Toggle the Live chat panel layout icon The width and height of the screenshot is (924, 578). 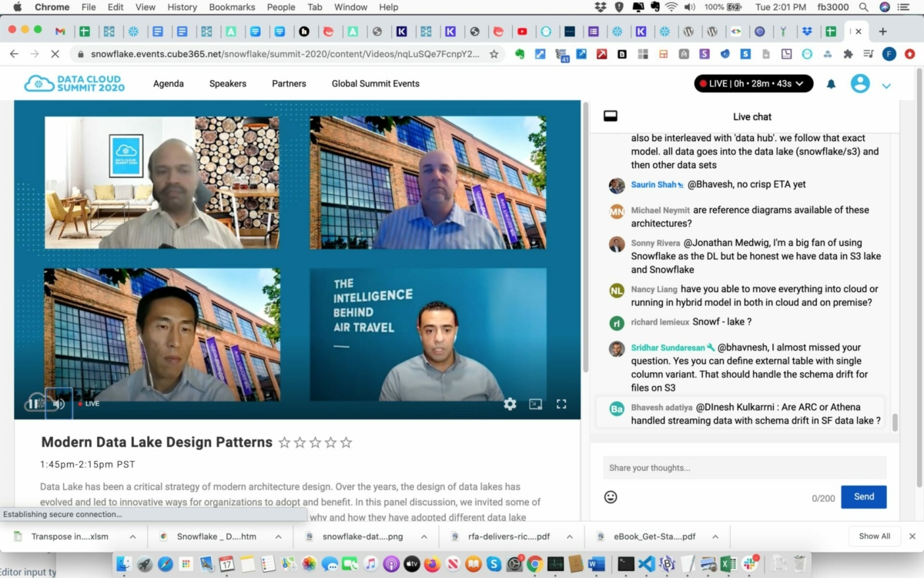[x=611, y=116]
